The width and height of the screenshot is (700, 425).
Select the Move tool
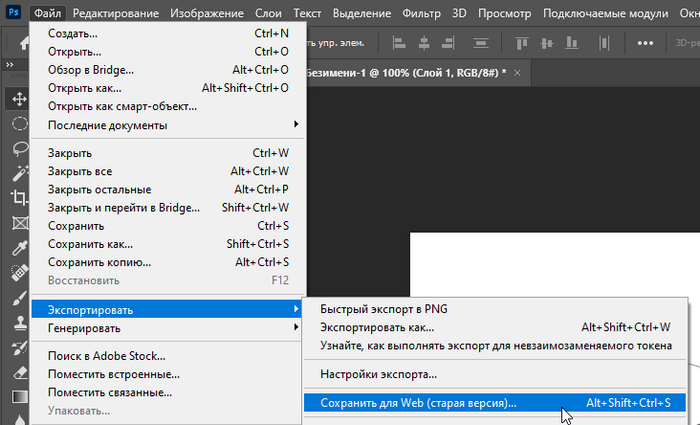pyautogui.click(x=19, y=98)
